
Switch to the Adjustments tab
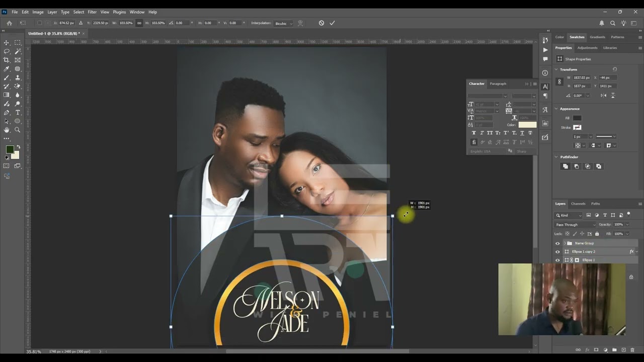click(587, 48)
